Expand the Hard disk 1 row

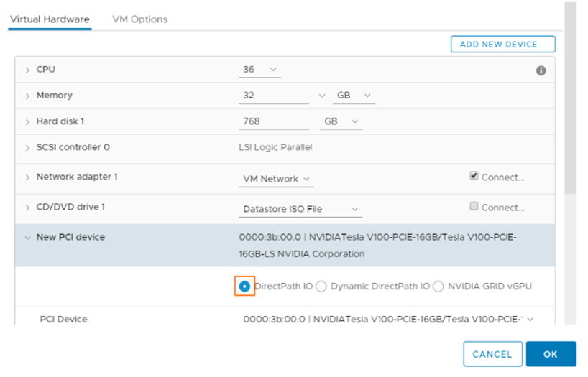(x=27, y=121)
